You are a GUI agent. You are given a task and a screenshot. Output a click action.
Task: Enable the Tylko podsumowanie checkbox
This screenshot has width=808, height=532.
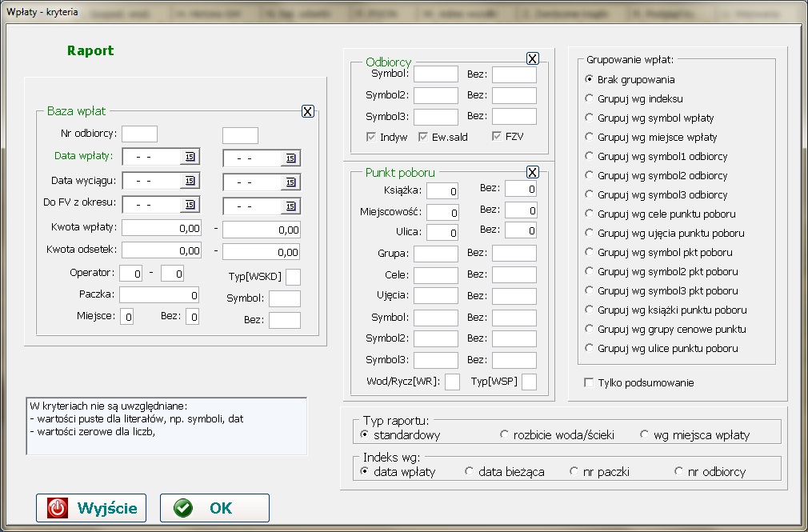tap(590, 383)
